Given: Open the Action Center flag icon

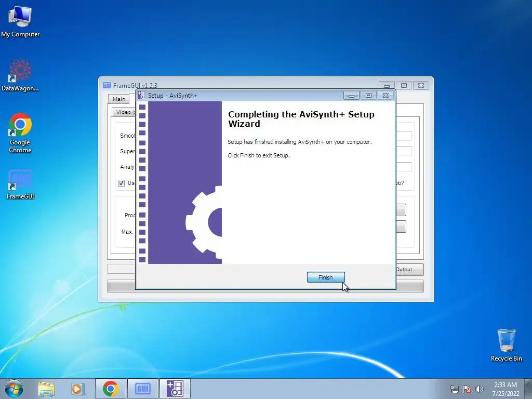Looking at the screenshot, I should click(x=467, y=389).
